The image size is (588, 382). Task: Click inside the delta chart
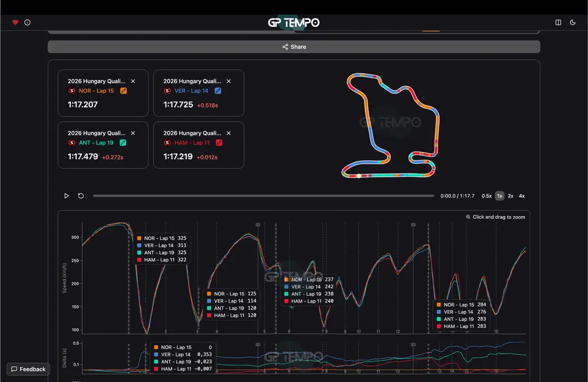304,358
